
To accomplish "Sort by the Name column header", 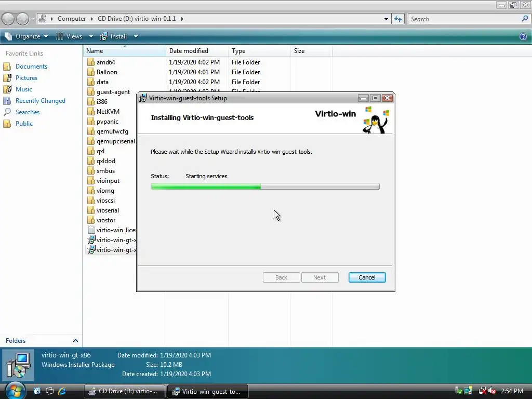I will 125,50.
